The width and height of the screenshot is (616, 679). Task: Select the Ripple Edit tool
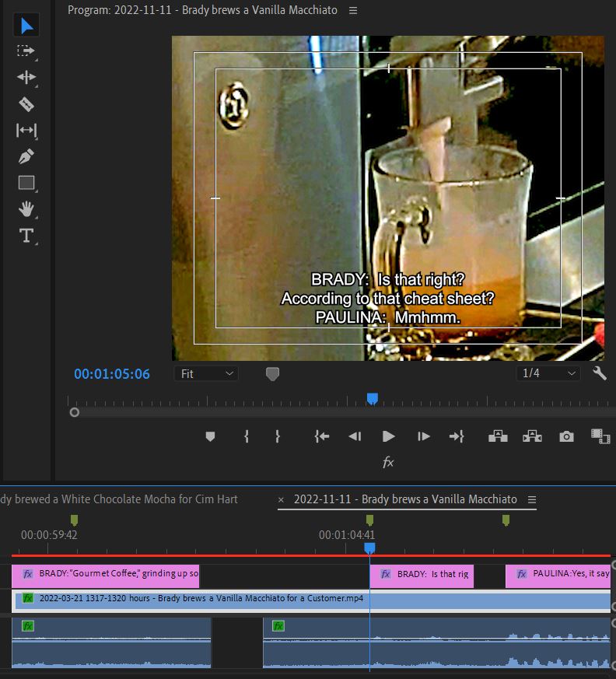tap(26, 77)
